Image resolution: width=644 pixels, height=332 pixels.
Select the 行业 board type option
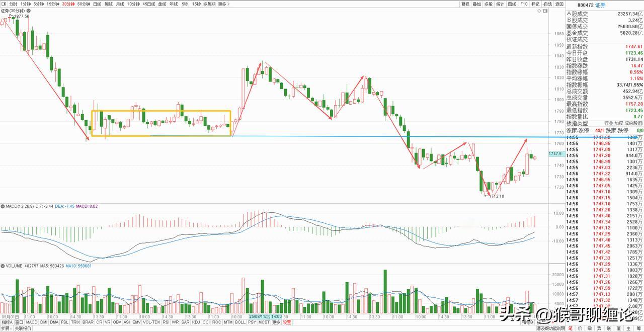click(x=609, y=123)
